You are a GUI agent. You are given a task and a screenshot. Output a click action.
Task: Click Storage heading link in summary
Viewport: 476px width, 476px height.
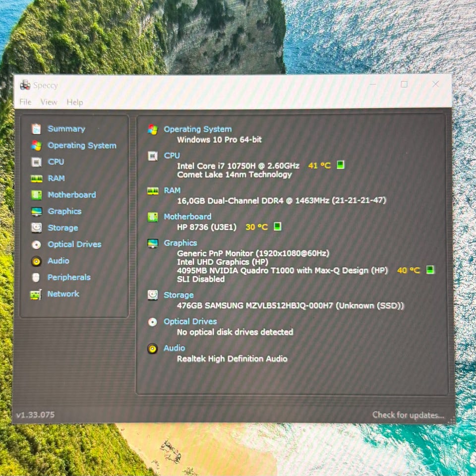(x=178, y=295)
